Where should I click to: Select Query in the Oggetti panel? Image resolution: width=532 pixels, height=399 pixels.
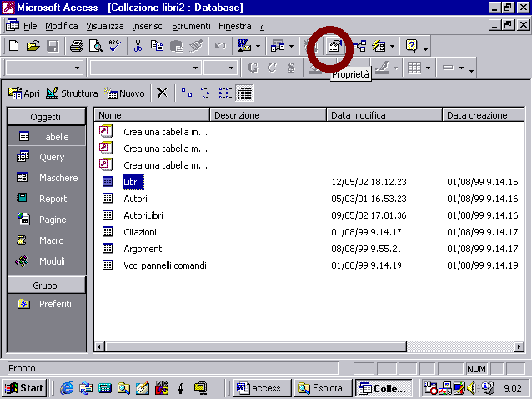(46, 157)
